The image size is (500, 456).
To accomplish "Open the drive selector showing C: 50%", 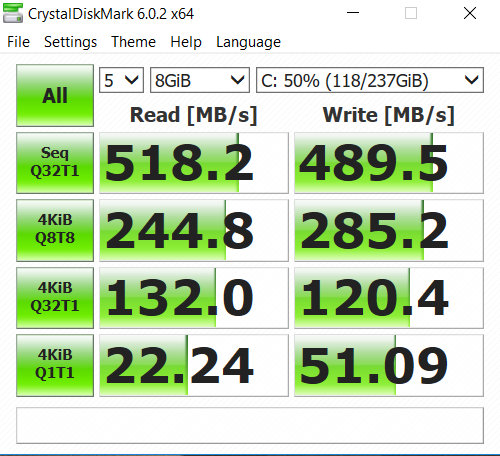I will pos(370,80).
